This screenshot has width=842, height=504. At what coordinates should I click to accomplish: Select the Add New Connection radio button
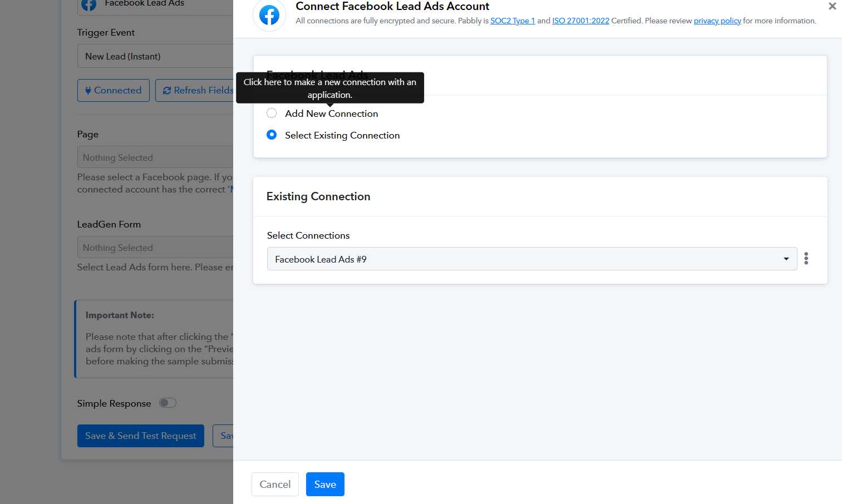pos(272,113)
